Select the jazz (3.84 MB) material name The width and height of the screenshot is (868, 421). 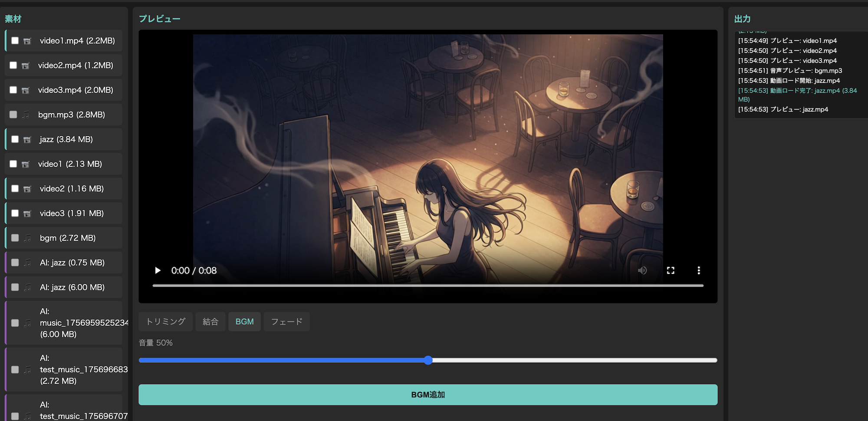(66, 139)
